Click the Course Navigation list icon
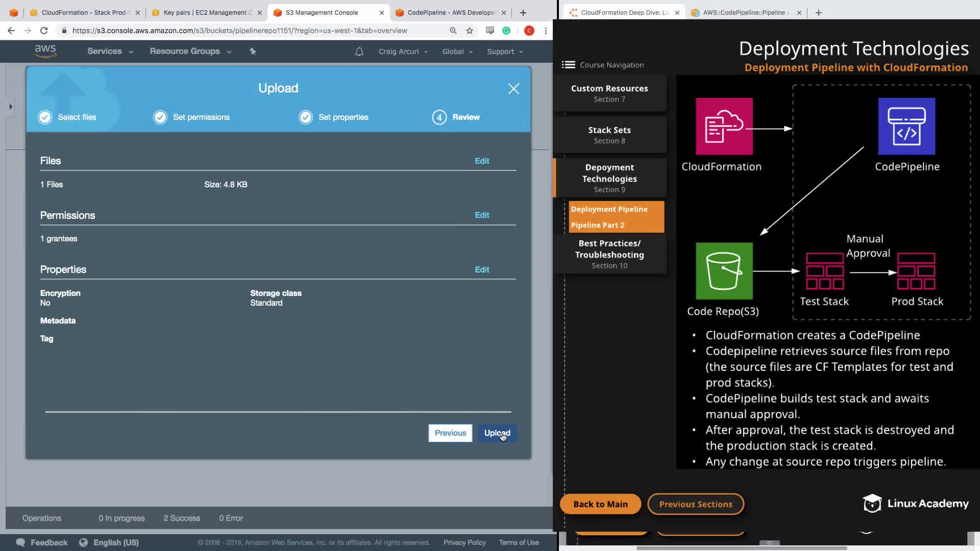Image resolution: width=980 pixels, height=551 pixels. click(568, 65)
